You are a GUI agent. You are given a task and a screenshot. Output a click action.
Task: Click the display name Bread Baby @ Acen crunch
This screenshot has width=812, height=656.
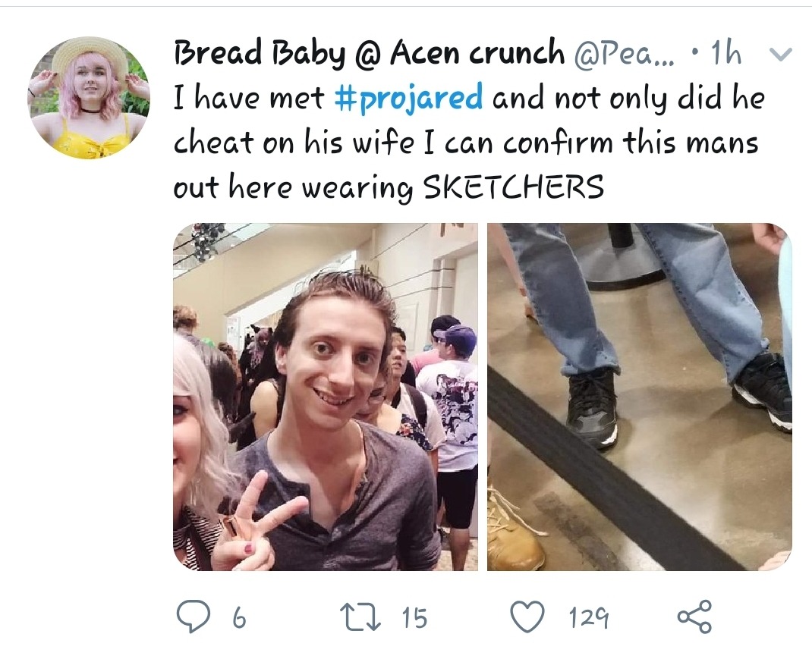[369, 53]
